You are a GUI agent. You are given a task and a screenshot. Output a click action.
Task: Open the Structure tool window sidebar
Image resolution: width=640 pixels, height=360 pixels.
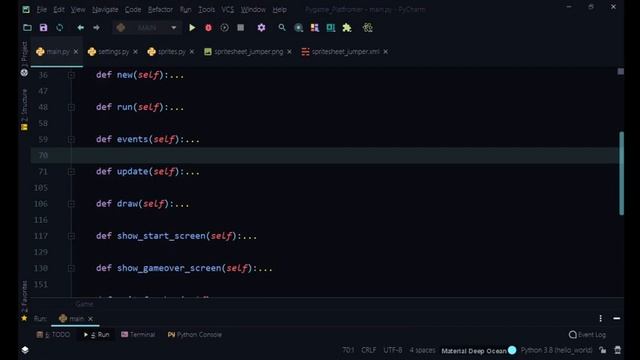(x=24, y=109)
